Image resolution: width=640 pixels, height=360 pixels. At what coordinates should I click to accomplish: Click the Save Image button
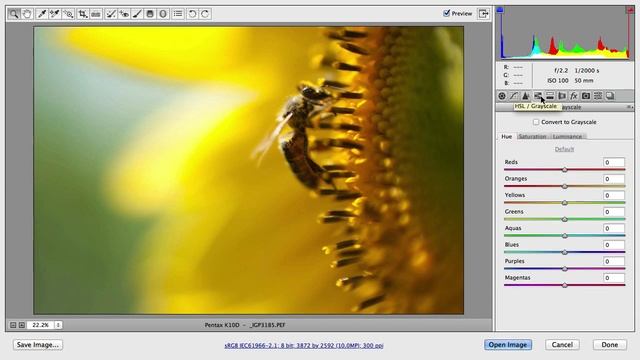pyautogui.click(x=38, y=345)
